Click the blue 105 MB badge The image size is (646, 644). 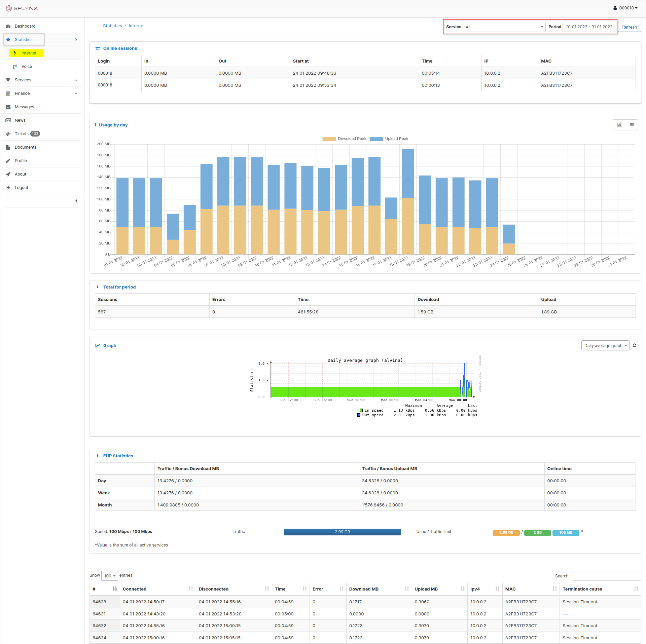point(566,533)
